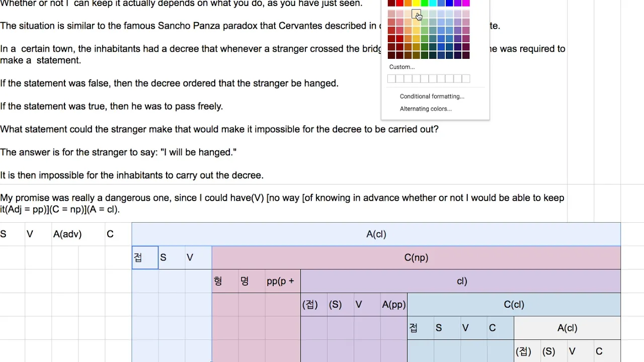Select the lightest yellow swatch under cursor
This screenshot has width=644, height=362.
click(416, 14)
